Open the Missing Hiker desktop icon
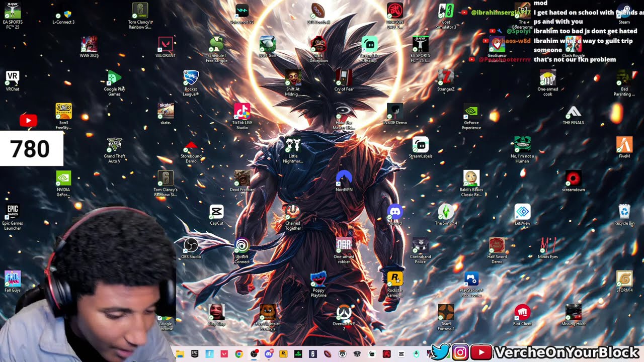Screen dimensions: 644x362 tap(574, 316)
